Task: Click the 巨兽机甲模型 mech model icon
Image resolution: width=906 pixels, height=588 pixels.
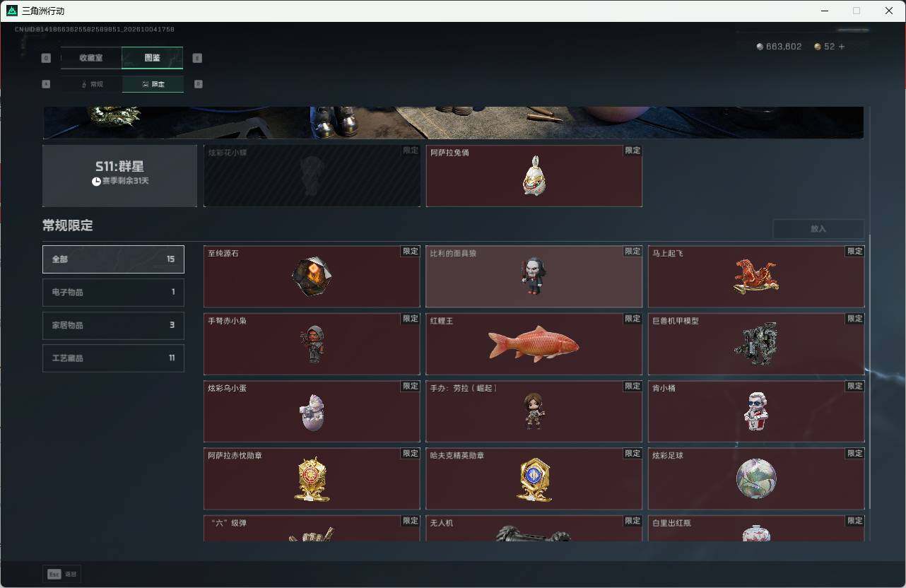Action: click(x=756, y=344)
